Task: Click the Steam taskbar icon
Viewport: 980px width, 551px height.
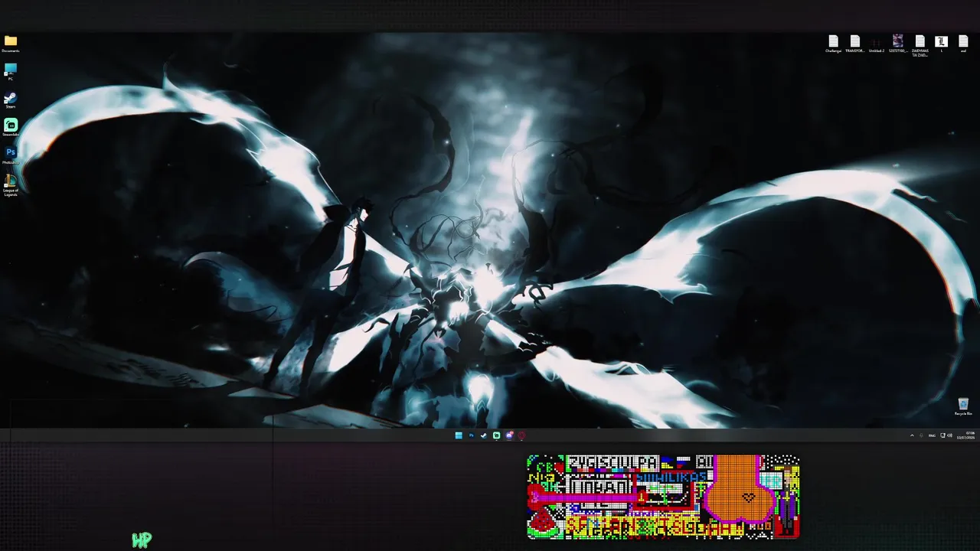Action: click(x=483, y=435)
